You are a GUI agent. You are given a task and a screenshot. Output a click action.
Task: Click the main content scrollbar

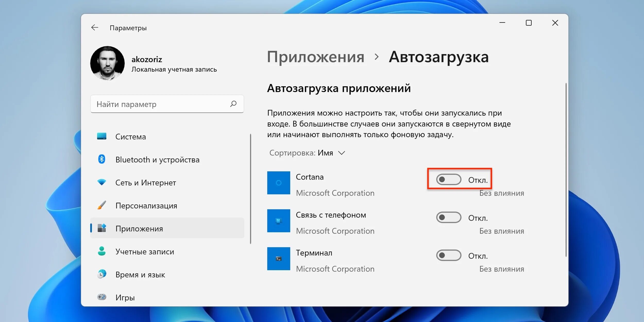click(x=566, y=170)
